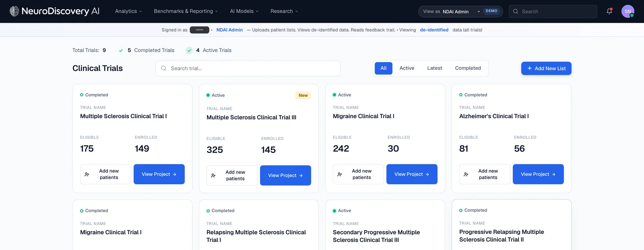
Task: Click the status dot on Multiple Sclerosis Trial III card
Action: 208,95
